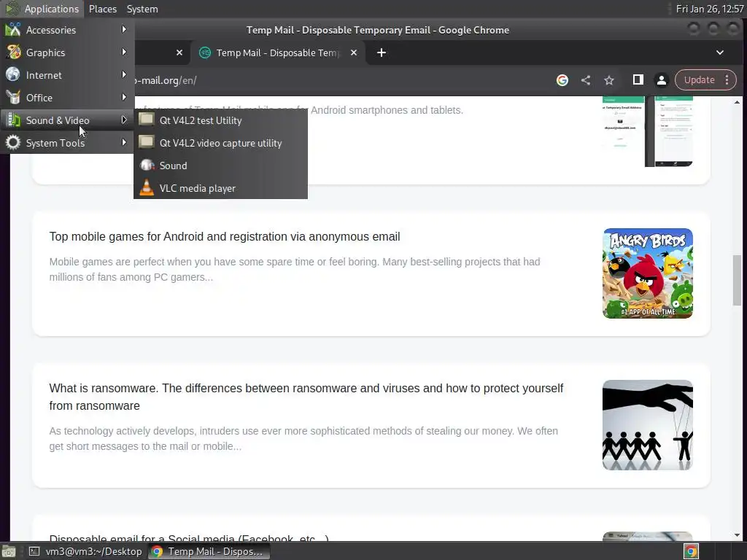Screen dimensions: 747x560
Task: Open the Internet submenu
Action: point(67,75)
